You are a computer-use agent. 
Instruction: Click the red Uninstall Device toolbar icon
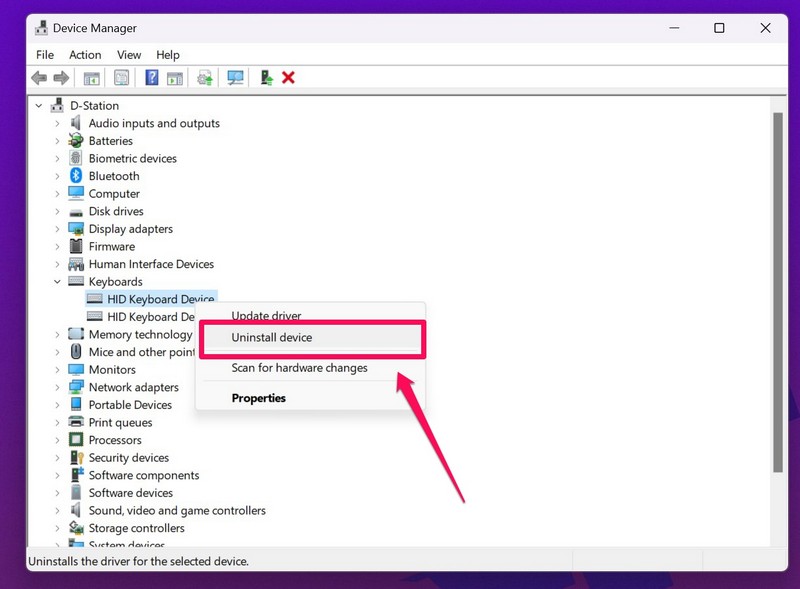288,77
